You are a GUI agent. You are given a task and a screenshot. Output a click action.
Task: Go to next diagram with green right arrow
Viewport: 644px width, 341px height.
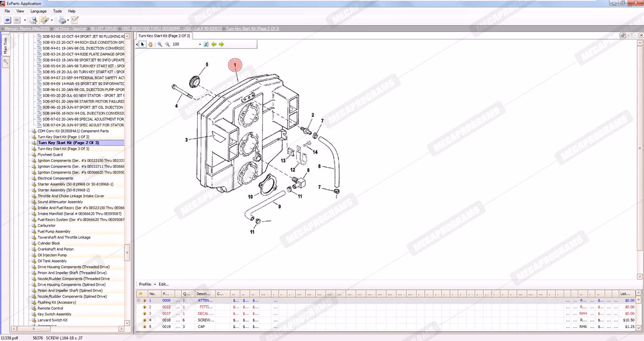point(222,44)
